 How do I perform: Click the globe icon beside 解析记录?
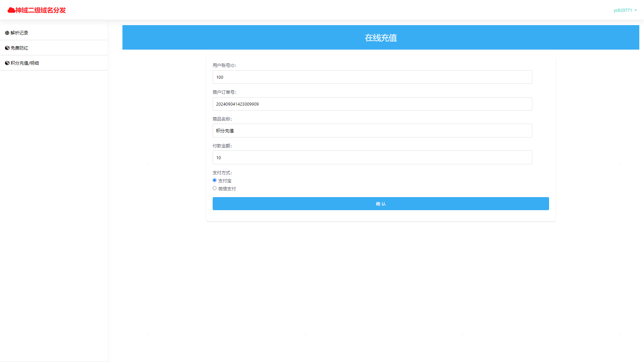click(x=7, y=33)
